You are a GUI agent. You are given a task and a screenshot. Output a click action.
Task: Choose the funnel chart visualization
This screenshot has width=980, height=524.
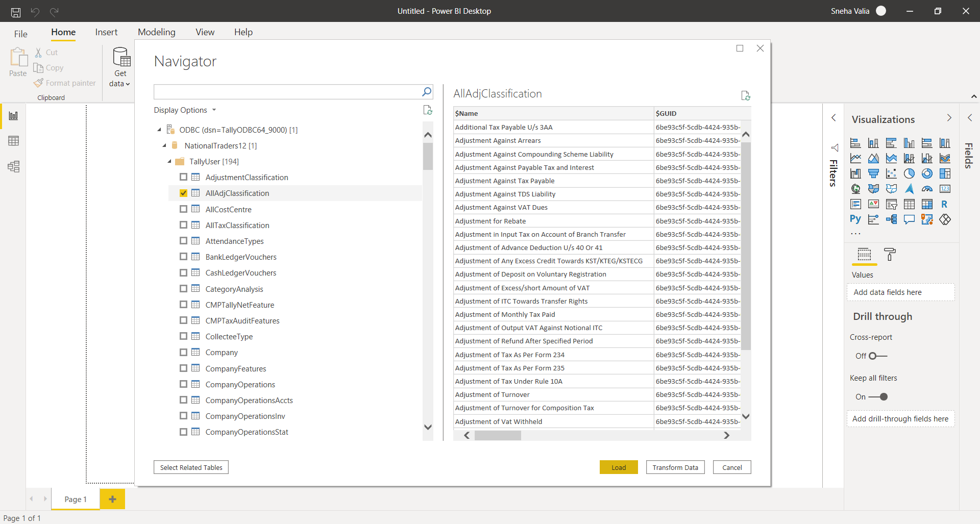(x=873, y=173)
